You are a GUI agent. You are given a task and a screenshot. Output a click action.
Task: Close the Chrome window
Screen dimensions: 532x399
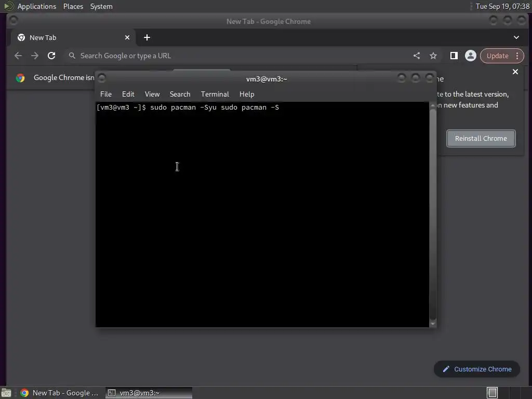pyautogui.click(x=522, y=21)
